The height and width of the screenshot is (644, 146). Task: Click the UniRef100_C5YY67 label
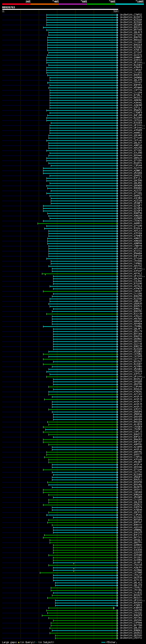(131, 82)
